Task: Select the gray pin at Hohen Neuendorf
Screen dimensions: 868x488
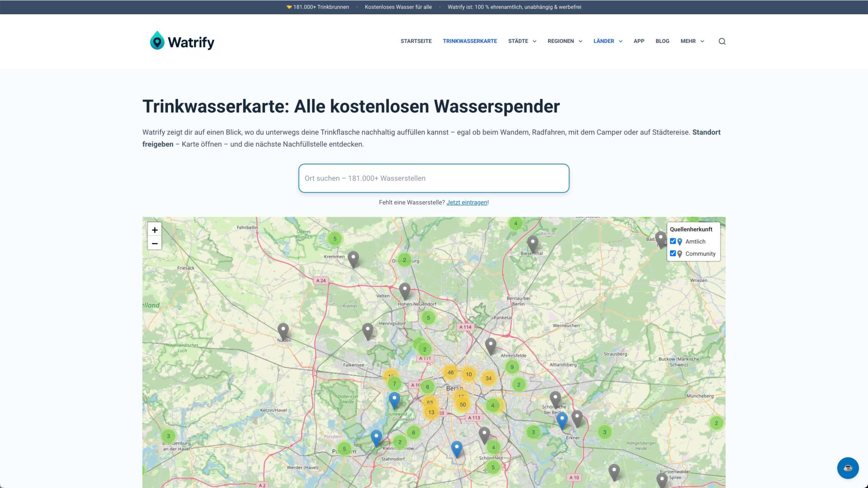Action: [405, 291]
